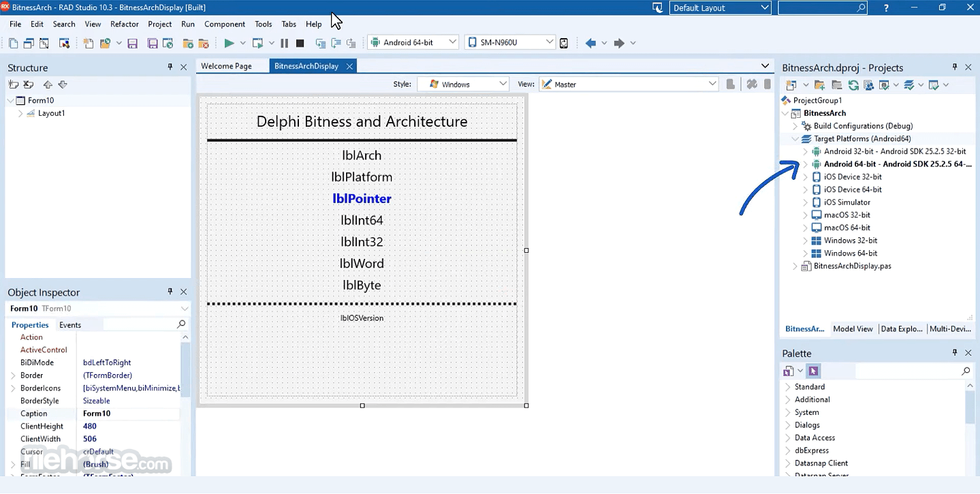Screen dimensions: 980x494
Task: Click the desktop layout icon in title bar
Action: pyautogui.click(x=657, y=7)
